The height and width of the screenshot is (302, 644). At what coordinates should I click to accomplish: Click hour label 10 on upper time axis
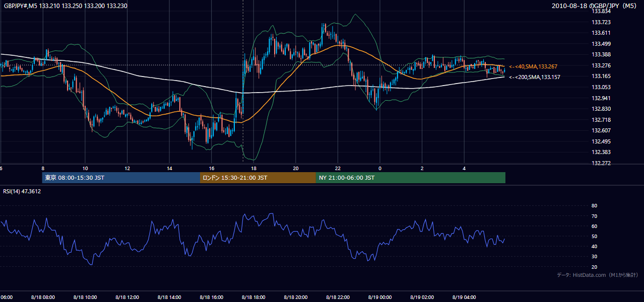(x=85, y=168)
